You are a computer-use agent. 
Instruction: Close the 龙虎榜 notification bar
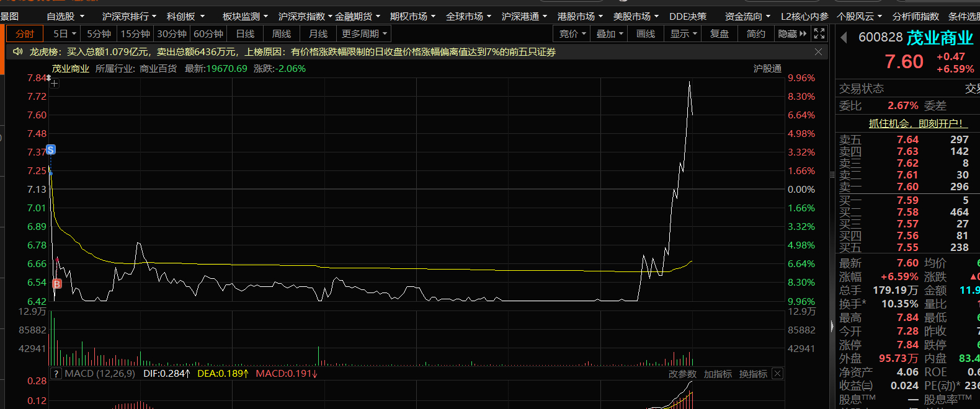pyautogui.click(x=818, y=52)
